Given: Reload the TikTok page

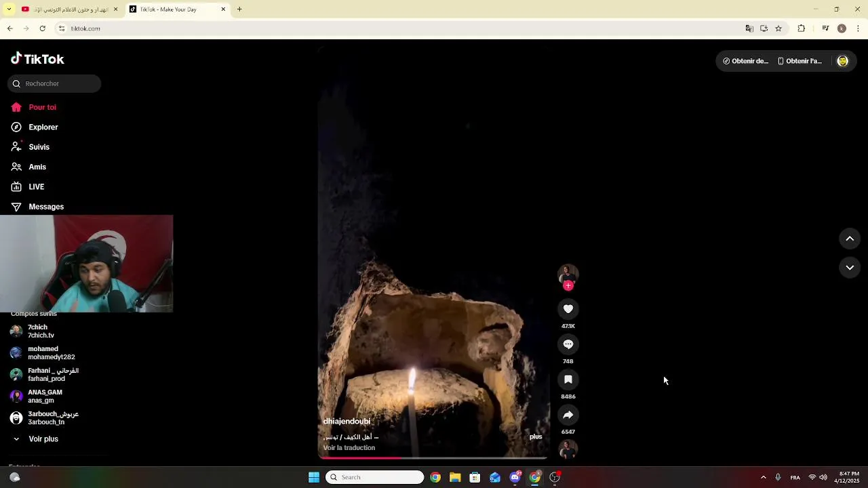Looking at the screenshot, I should tap(42, 28).
